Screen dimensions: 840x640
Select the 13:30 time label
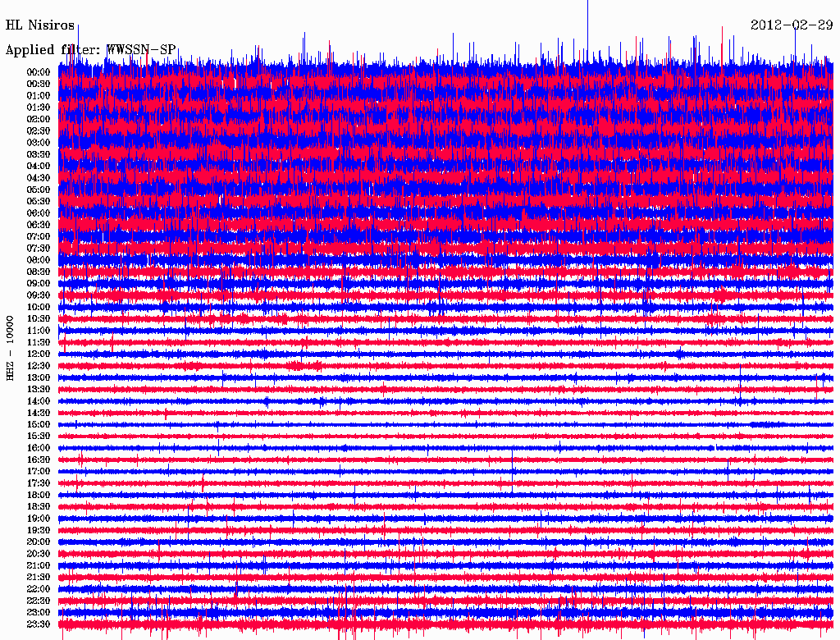coord(39,389)
